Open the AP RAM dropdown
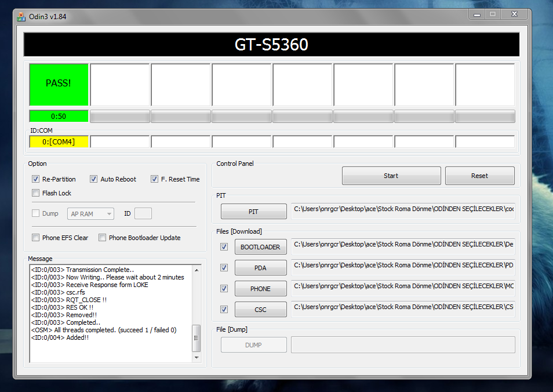This screenshot has height=392, width=553. [90, 213]
